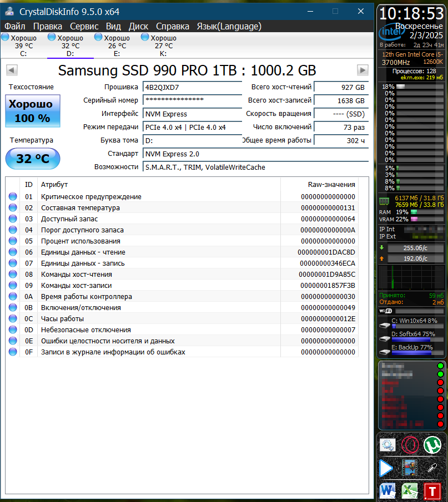Click the Хорошо 100 % health status button

pos(33,111)
